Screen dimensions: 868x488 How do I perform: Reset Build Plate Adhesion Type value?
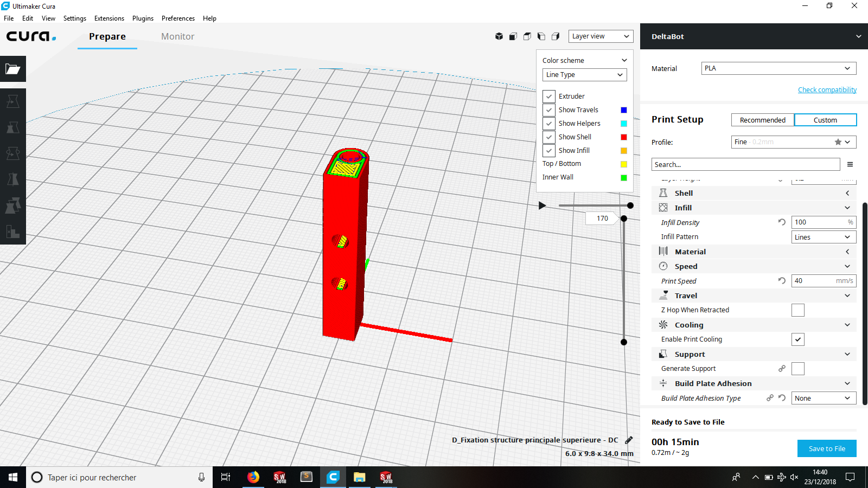tap(782, 398)
